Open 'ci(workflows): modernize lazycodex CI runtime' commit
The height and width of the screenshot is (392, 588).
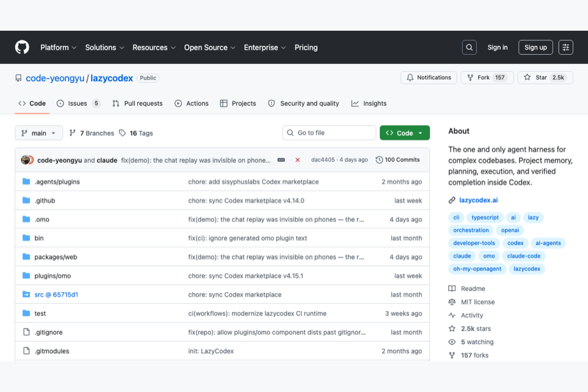point(257,313)
